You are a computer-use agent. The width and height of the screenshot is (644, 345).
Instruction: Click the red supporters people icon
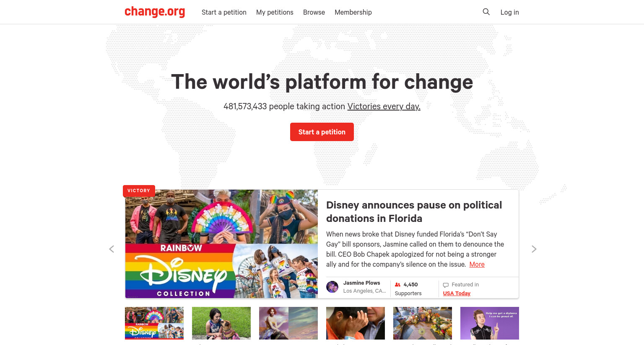click(397, 285)
